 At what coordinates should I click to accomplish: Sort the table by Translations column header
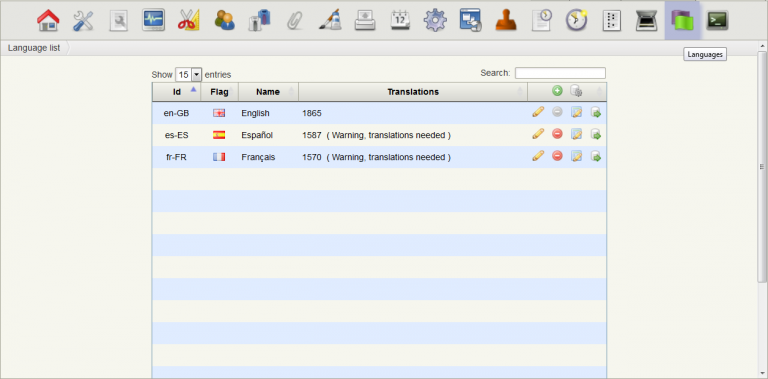(x=413, y=92)
